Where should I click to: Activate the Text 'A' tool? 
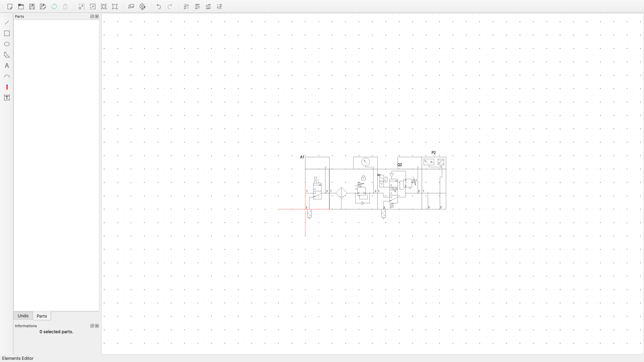(x=7, y=66)
